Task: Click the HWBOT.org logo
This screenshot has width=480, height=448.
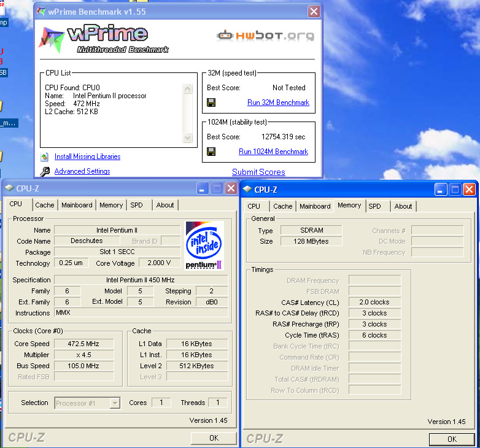Action: coord(265,36)
